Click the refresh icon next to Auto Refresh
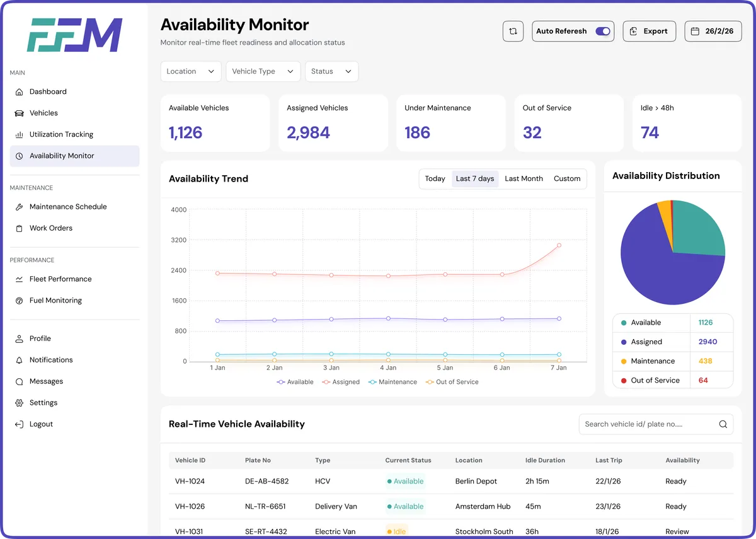Viewport: 756px width, 539px height. pos(513,30)
